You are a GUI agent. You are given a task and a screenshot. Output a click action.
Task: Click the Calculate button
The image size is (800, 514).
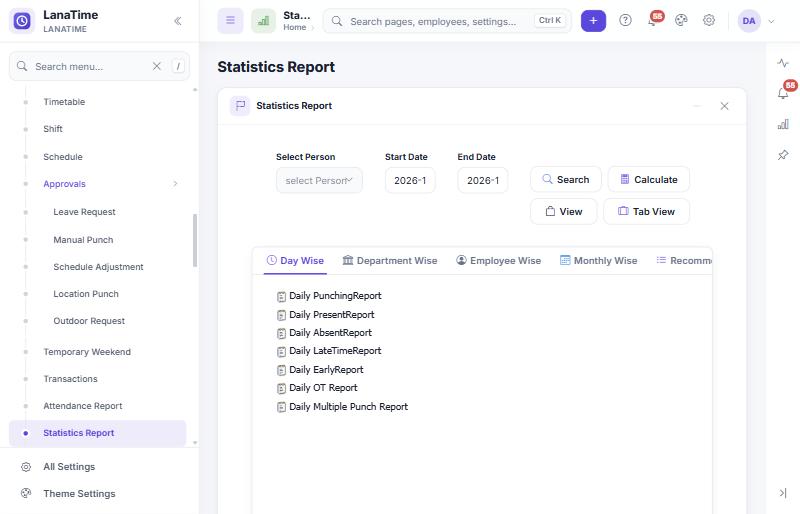tap(648, 180)
